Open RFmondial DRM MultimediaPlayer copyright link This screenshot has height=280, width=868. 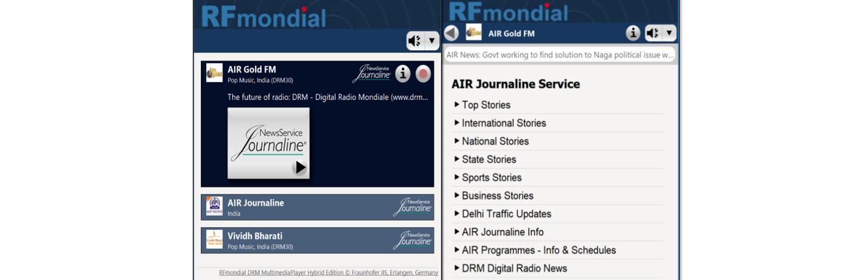329,272
